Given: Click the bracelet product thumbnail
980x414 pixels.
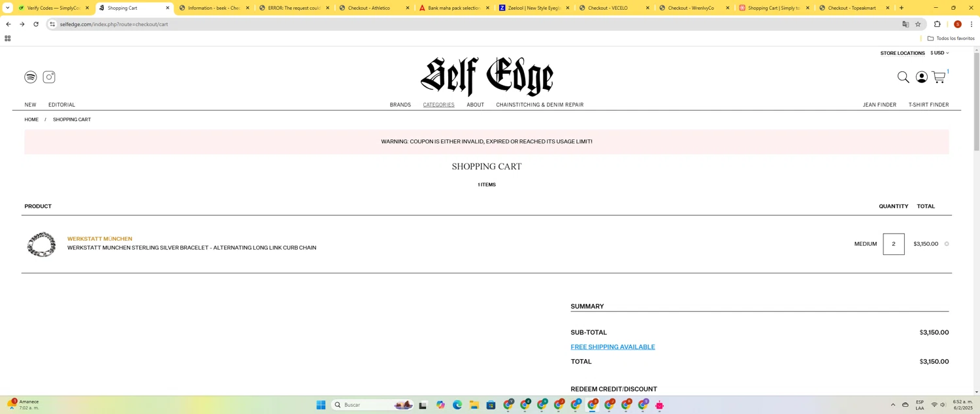Looking at the screenshot, I should [x=41, y=244].
